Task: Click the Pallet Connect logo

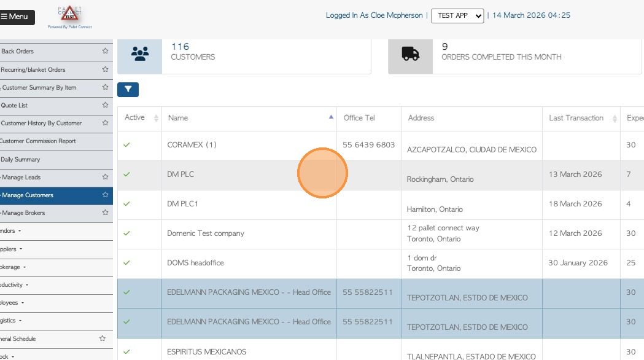Action: [70, 17]
